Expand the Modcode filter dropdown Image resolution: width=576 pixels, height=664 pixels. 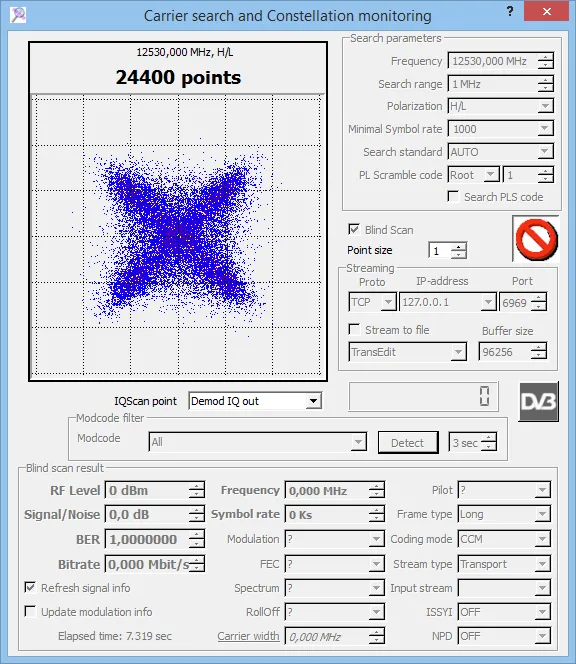pos(358,442)
